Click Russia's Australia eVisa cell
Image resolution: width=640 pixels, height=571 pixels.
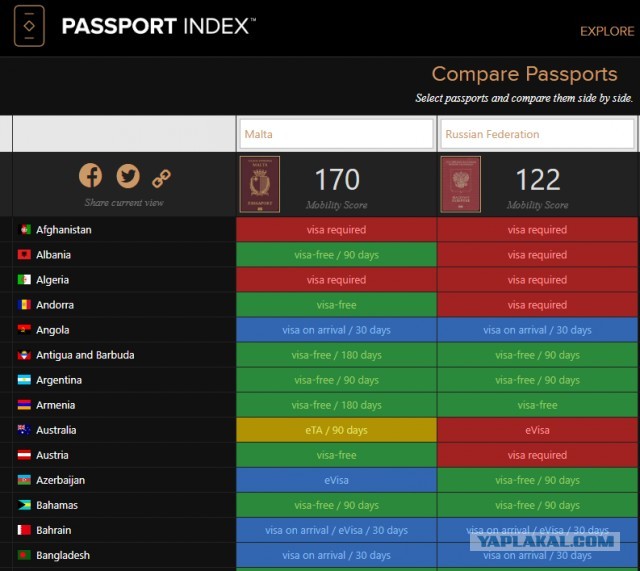537,430
